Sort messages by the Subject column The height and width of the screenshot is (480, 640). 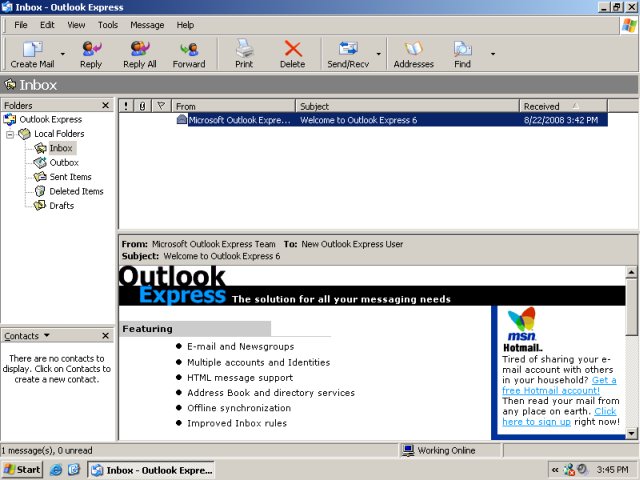(408, 106)
